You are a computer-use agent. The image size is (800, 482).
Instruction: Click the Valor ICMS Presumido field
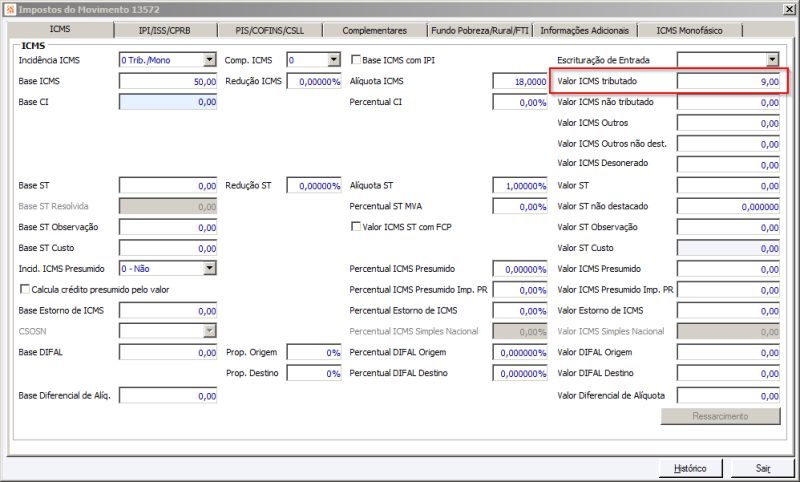729,269
